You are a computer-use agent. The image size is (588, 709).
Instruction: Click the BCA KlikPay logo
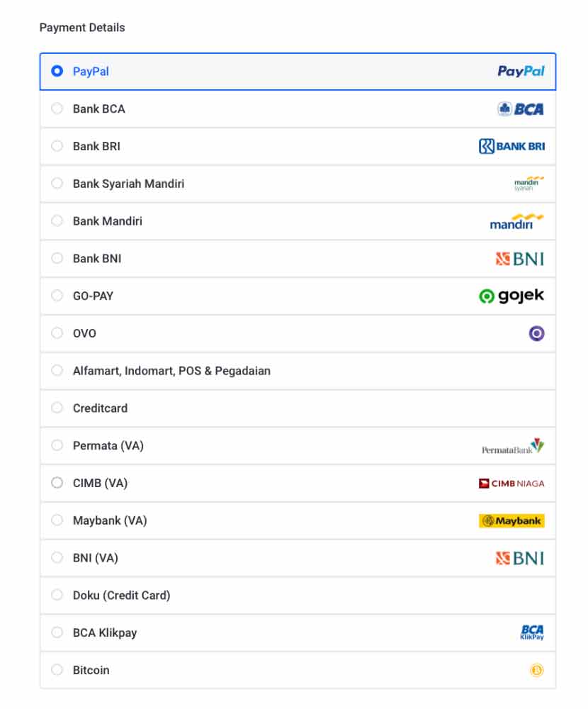pos(532,632)
